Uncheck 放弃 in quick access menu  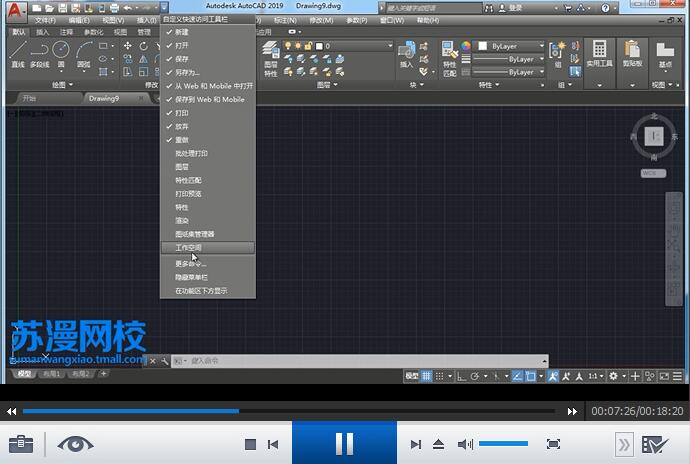208,126
